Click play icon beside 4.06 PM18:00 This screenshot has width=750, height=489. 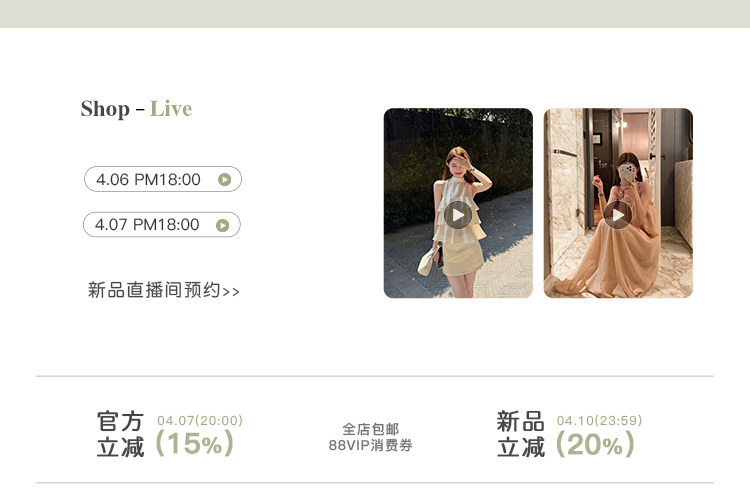coord(224,179)
